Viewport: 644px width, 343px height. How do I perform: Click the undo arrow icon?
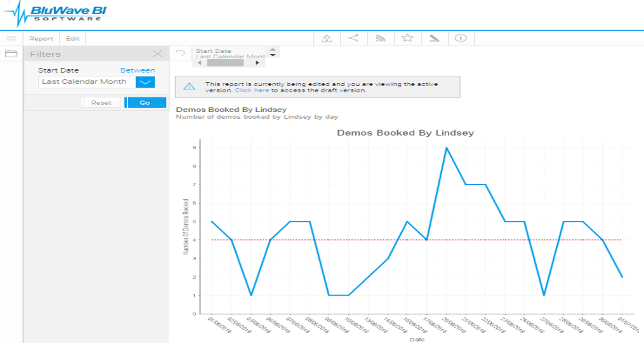(181, 53)
